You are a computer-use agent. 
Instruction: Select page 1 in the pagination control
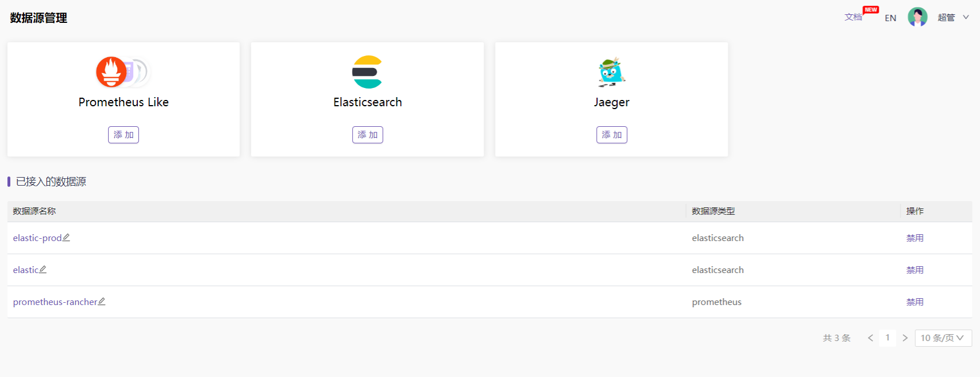pyautogui.click(x=887, y=338)
